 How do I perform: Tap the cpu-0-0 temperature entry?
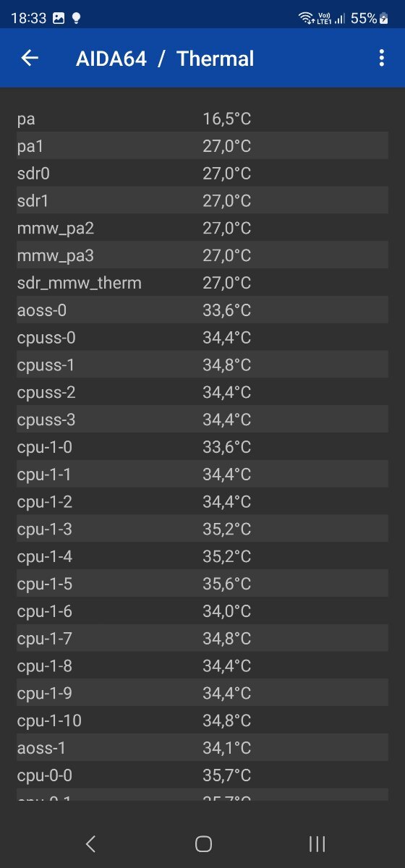(202, 775)
